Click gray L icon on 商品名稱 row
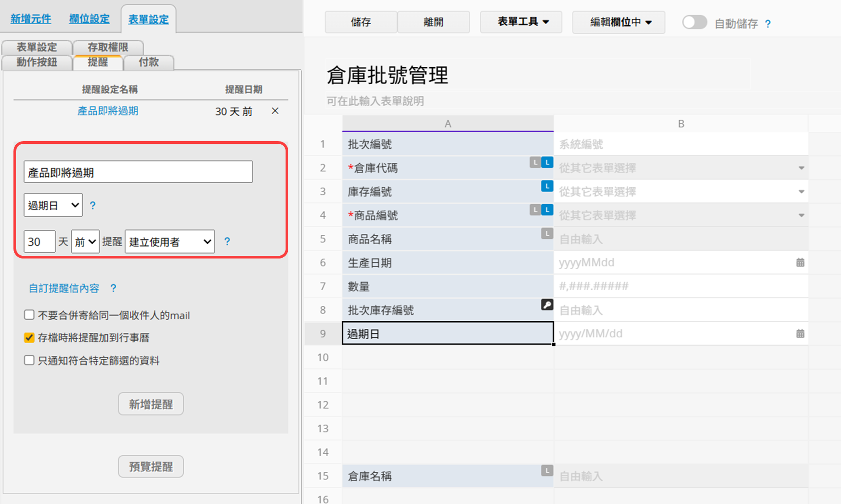 (546, 233)
